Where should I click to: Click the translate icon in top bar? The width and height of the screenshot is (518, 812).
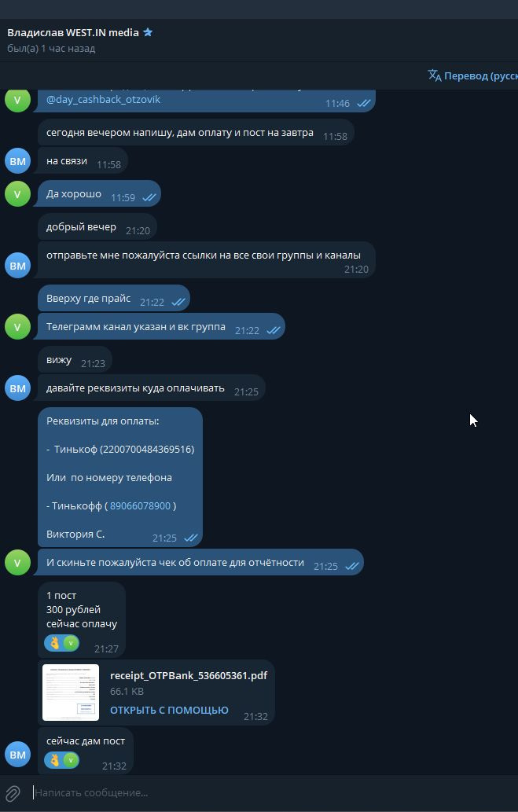click(434, 75)
